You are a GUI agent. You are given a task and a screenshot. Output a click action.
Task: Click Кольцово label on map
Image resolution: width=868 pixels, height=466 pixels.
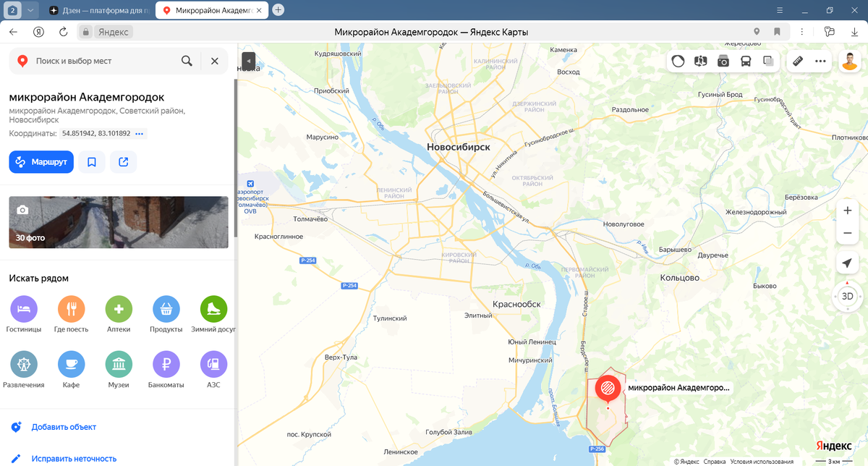pos(680,277)
